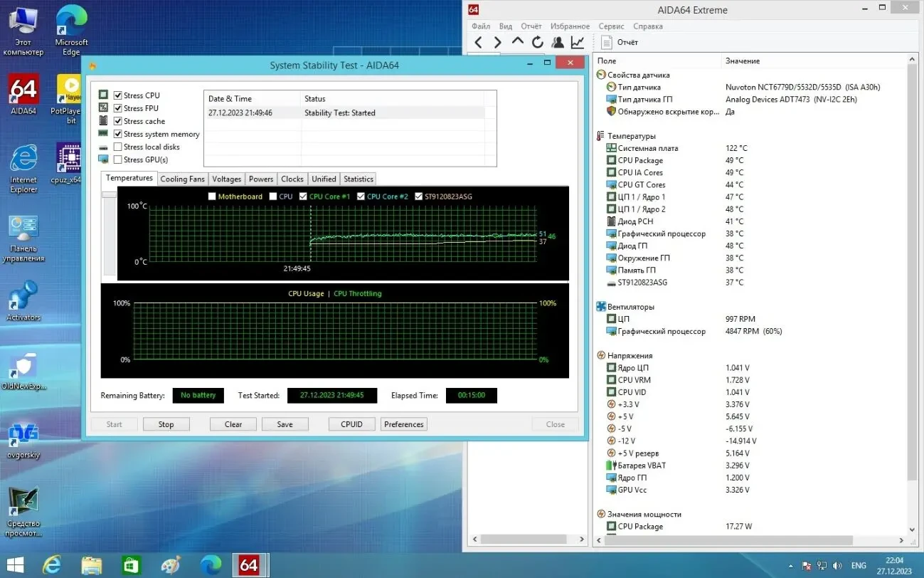This screenshot has height=578, width=924.
Task: Switch to the Cooling Fans tab
Action: [x=182, y=179]
